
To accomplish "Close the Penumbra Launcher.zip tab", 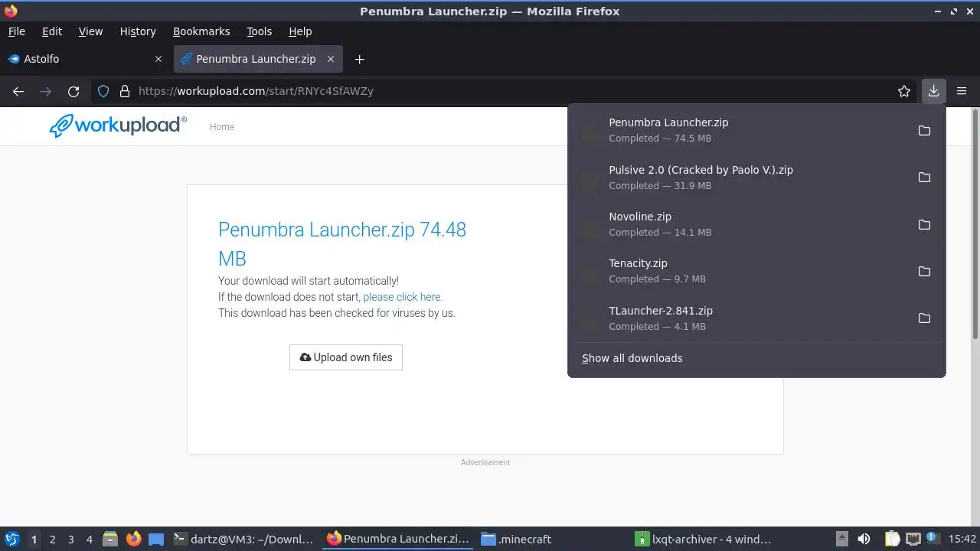I will pyautogui.click(x=331, y=59).
